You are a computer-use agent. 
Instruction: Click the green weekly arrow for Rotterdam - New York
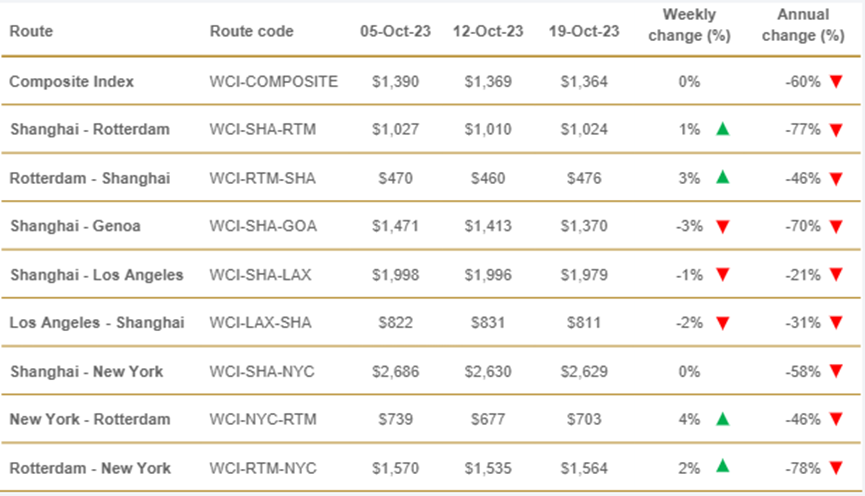723,467
